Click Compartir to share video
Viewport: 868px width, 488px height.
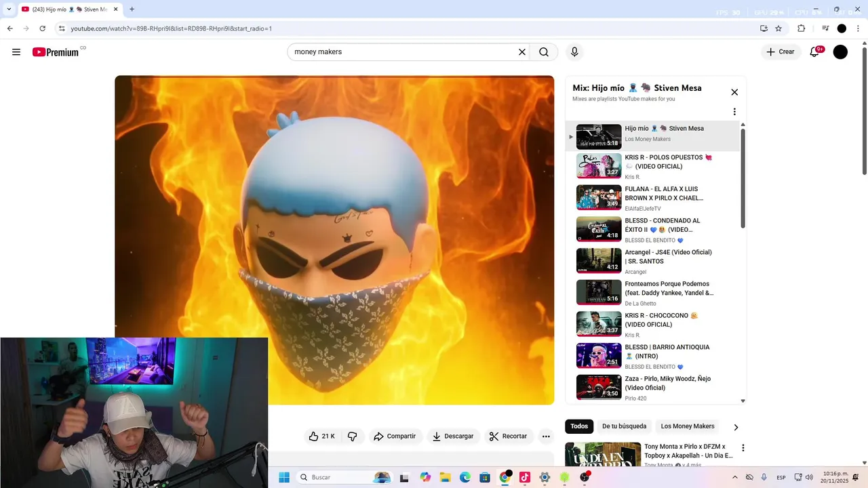(395, 436)
